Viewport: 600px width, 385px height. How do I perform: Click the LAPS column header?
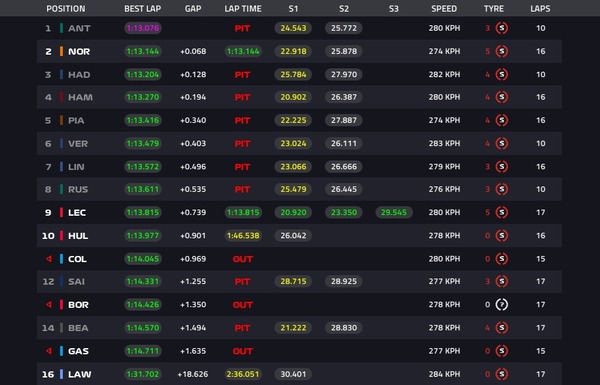[x=540, y=8]
